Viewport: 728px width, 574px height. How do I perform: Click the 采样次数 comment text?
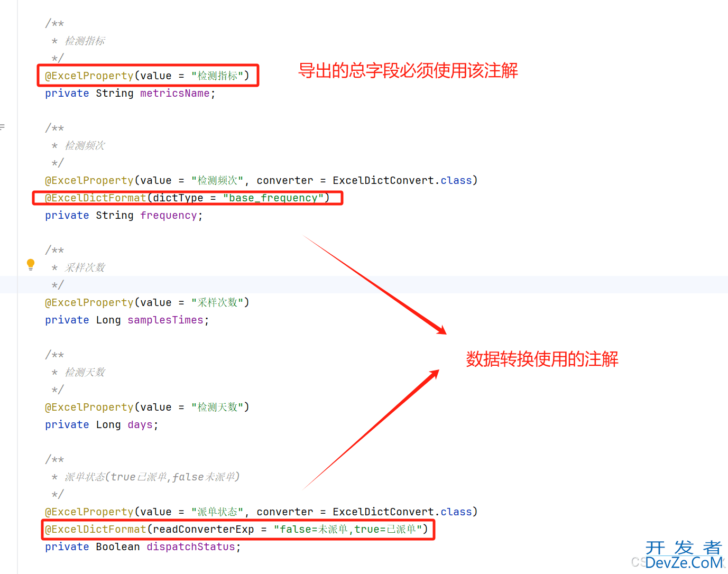pos(85,267)
